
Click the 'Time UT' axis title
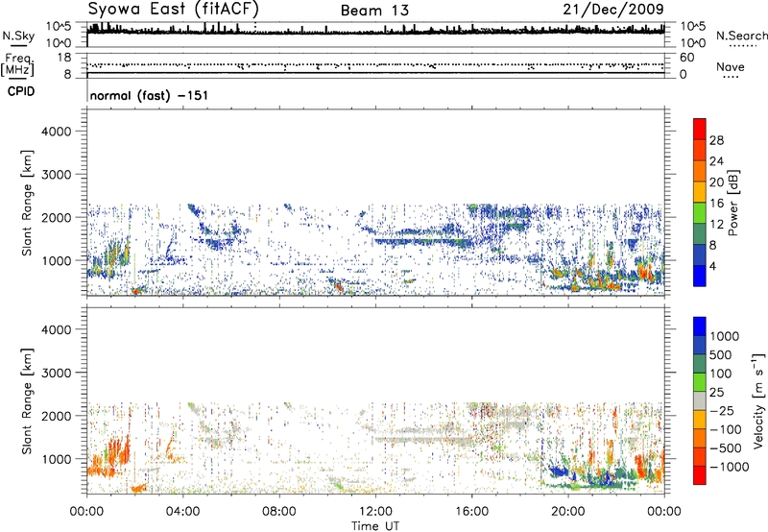pyautogui.click(x=375, y=526)
